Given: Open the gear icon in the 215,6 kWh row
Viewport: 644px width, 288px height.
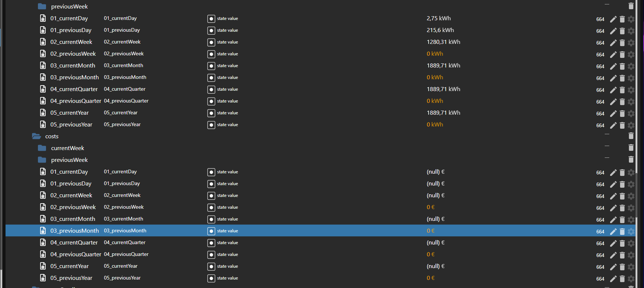Looking at the screenshot, I should tap(631, 31).
